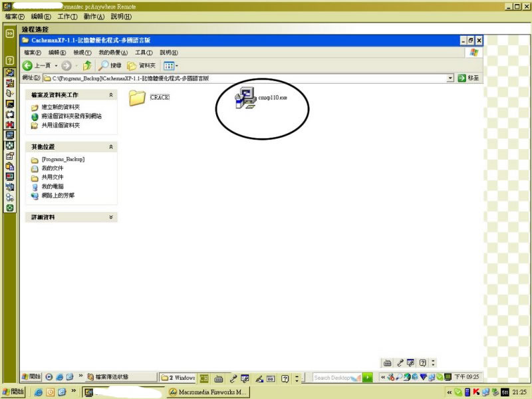Screen dimensions: 532x399
Task: Open pcAnywhere 工作(T) menu
Action: [67, 17]
